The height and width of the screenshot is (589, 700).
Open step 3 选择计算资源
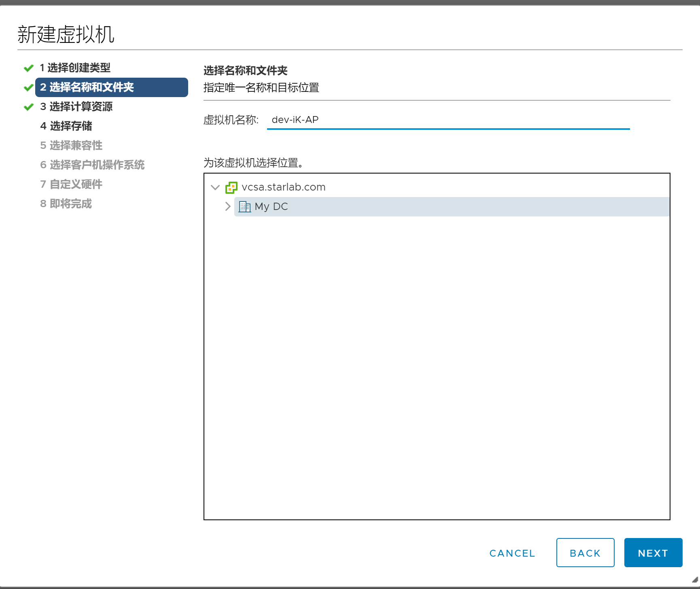coord(76,106)
